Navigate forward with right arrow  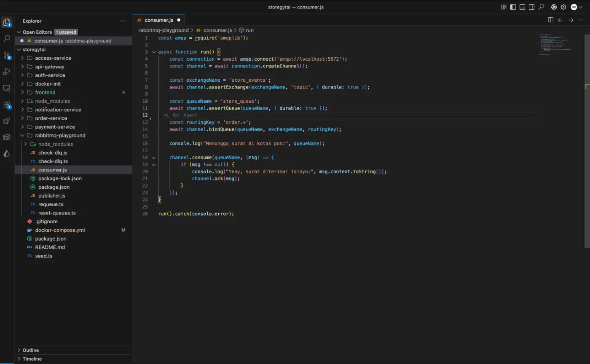pyautogui.click(x=571, y=20)
